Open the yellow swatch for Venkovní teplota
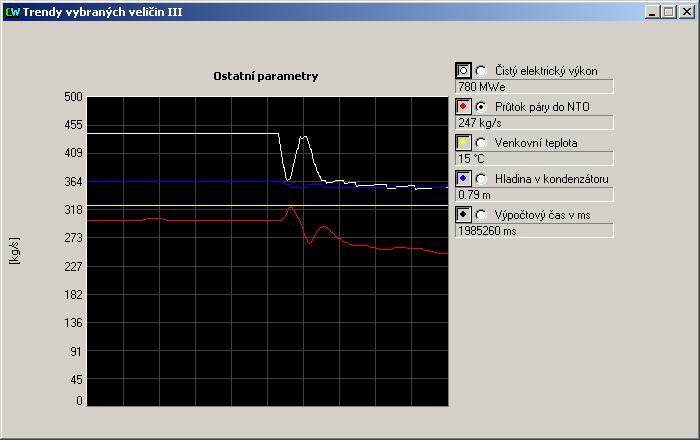This screenshot has height=440, width=700. 463,143
